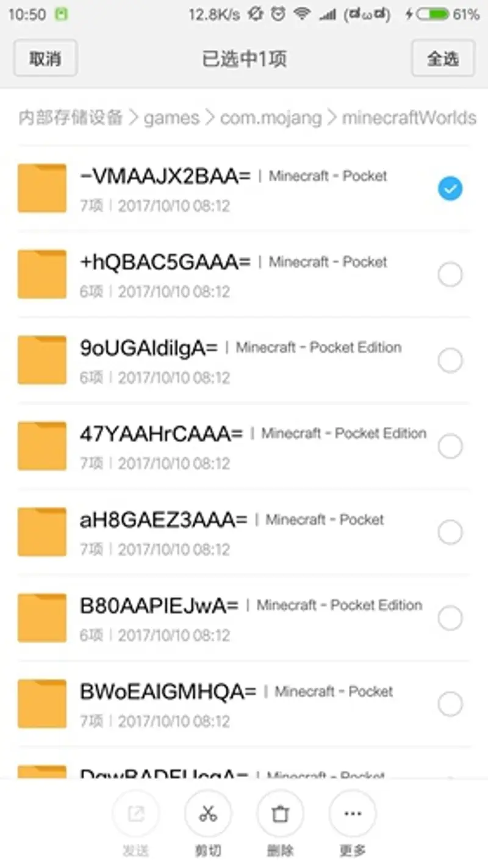Open the more (更多) options icon
Image resolution: width=488 pixels, height=868 pixels.
[353, 814]
